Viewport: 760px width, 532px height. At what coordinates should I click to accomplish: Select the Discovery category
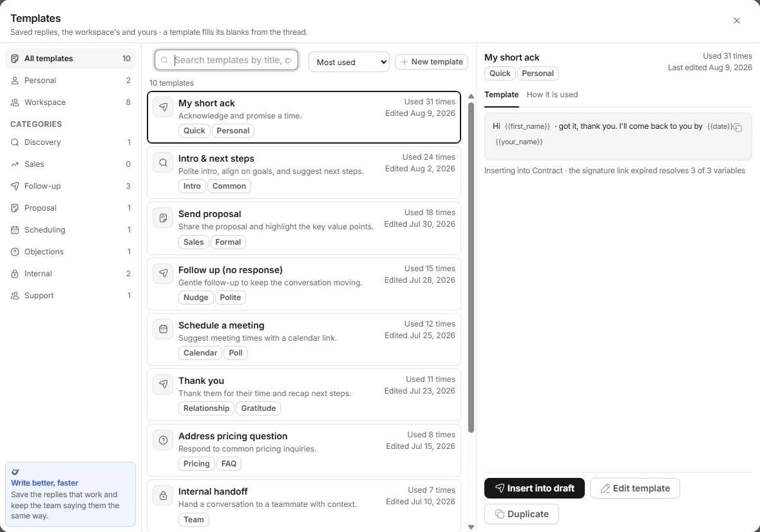(x=70, y=142)
